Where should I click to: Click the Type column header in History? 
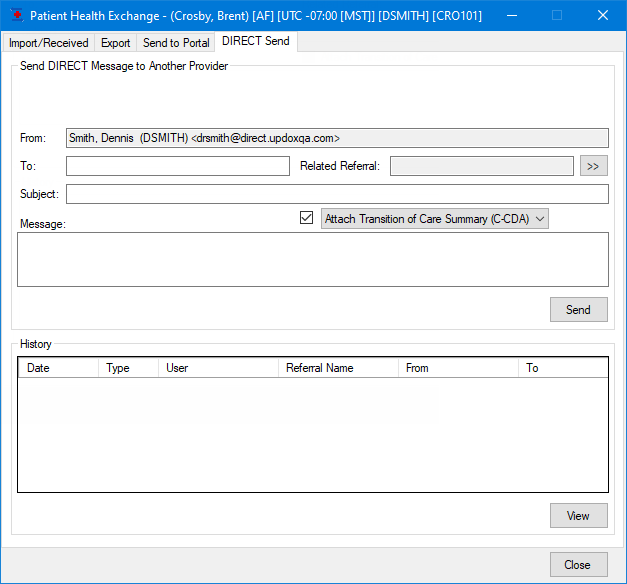[x=128, y=368]
